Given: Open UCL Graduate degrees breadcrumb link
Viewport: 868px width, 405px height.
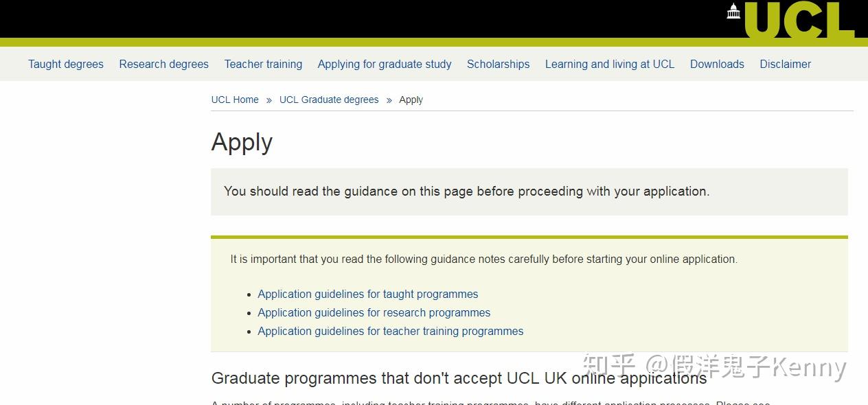Looking at the screenshot, I should [328, 100].
